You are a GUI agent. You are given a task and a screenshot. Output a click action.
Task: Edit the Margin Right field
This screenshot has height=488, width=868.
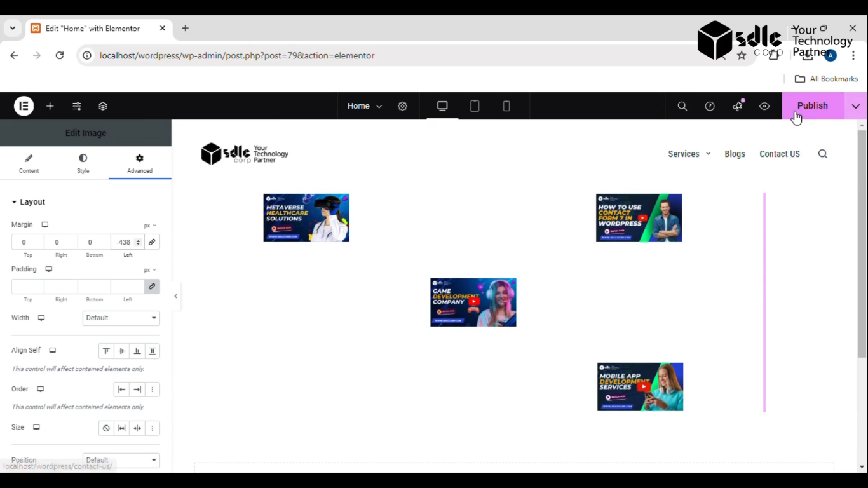tap(61, 242)
